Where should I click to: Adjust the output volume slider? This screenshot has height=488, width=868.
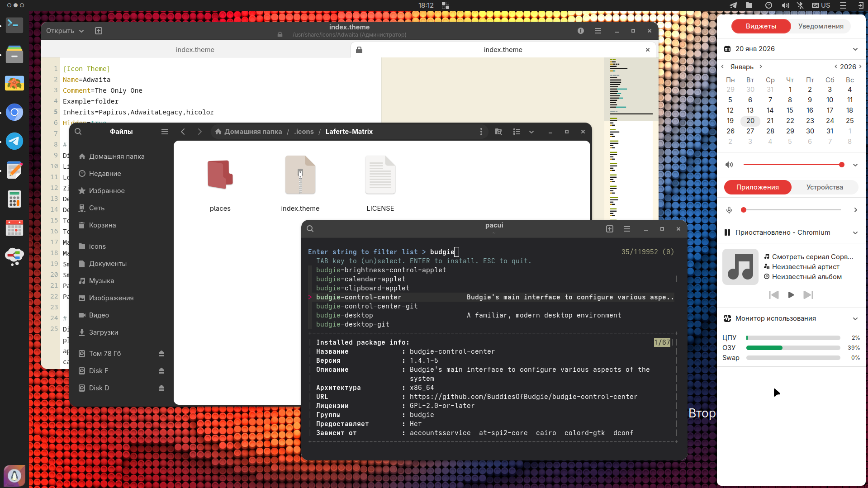pos(792,165)
